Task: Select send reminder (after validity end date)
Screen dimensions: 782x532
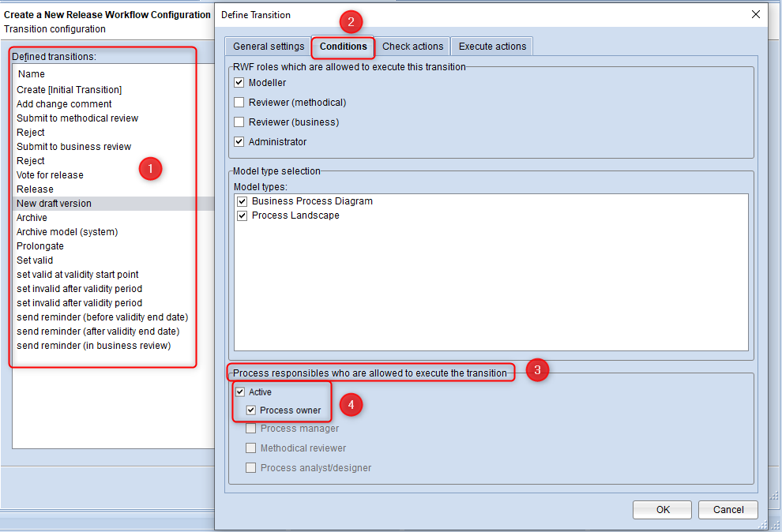Action: pyautogui.click(x=114, y=332)
